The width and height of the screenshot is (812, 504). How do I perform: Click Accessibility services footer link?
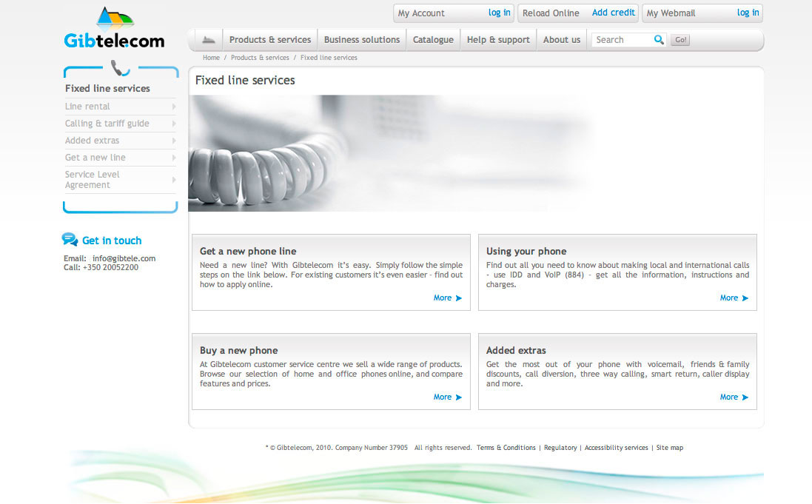tap(617, 448)
